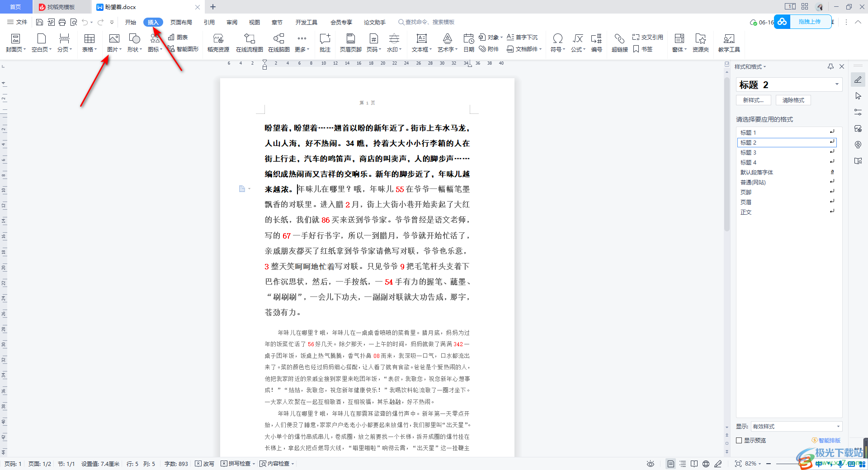The width and height of the screenshot is (868, 470).
Task: Click the 新样式... button
Action: 753,100
